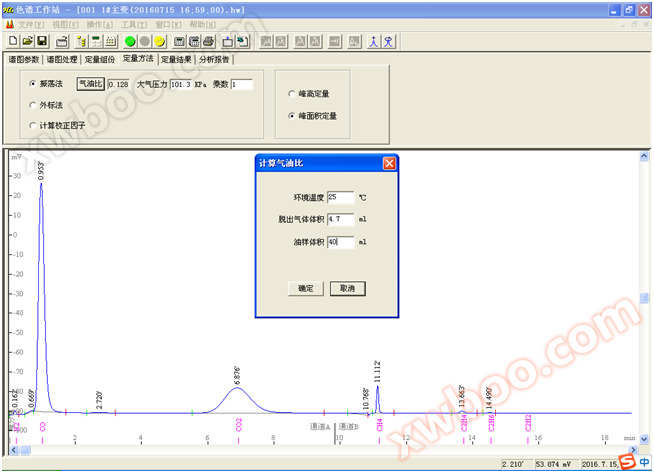654x473 pixels.
Task: Click the green circle start icon
Action: pyautogui.click(x=130, y=41)
